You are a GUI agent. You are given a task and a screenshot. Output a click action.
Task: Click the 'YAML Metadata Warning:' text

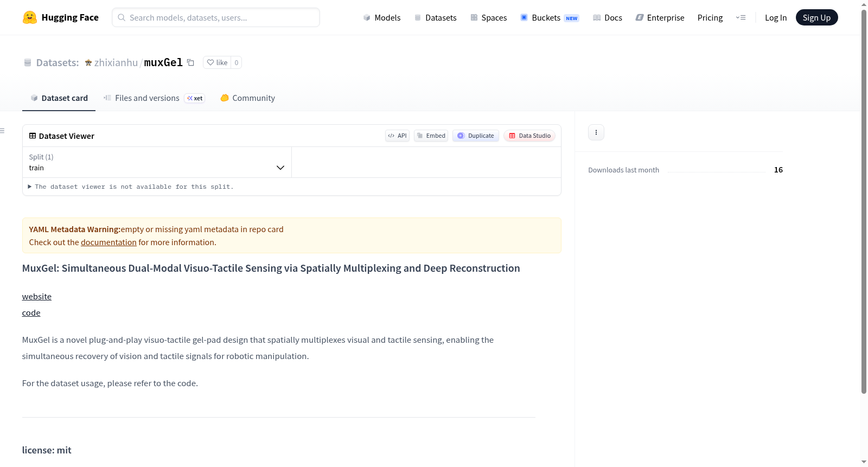click(x=75, y=229)
